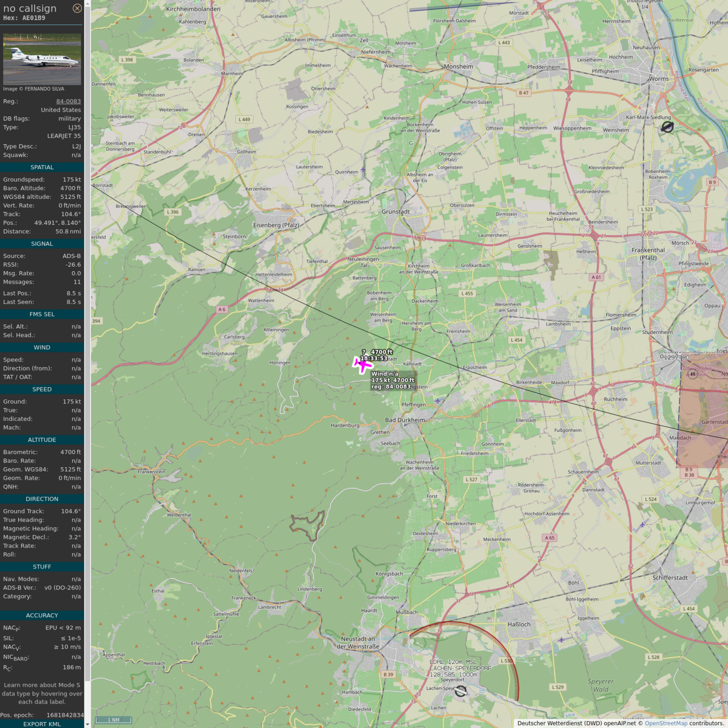The image size is (728, 728).
Task: Click the 18:33:53 track timestamp label
Action: click(374, 358)
